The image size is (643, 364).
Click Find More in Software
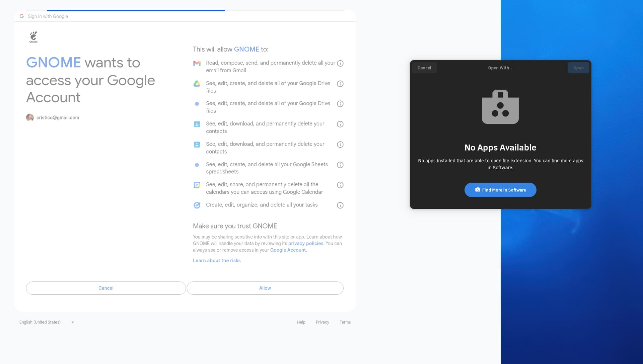[x=500, y=190]
